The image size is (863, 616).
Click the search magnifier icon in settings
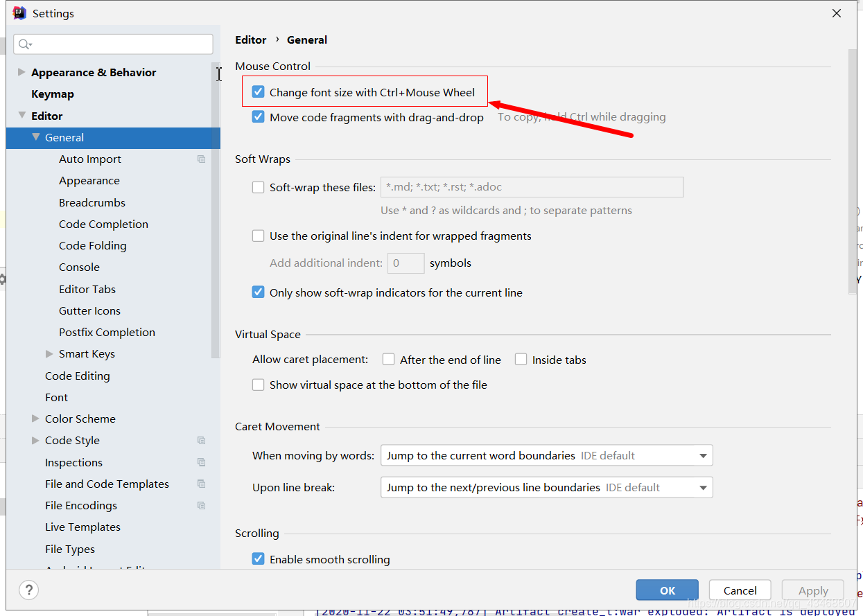(25, 44)
